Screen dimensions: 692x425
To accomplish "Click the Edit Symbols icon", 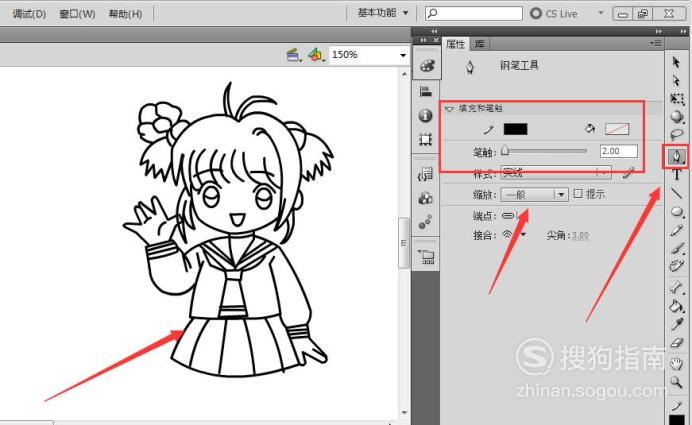I will click(316, 55).
